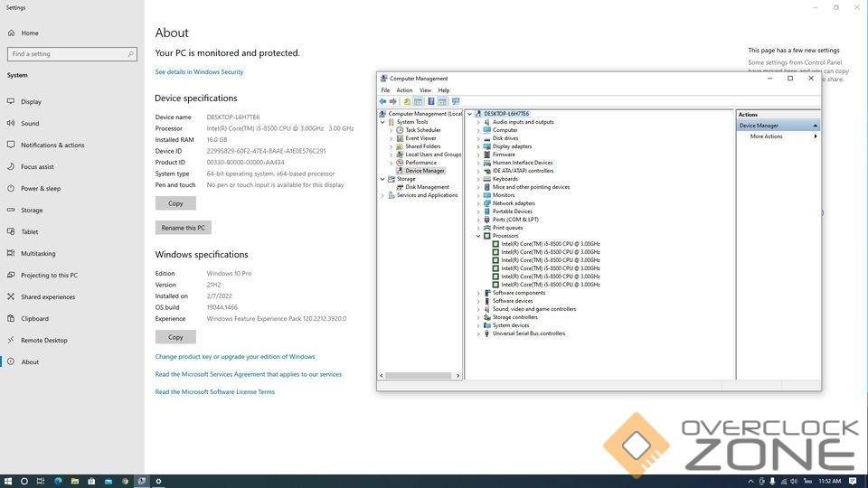Expand Services and Applications node
The width and height of the screenshot is (868, 488).
click(382, 195)
